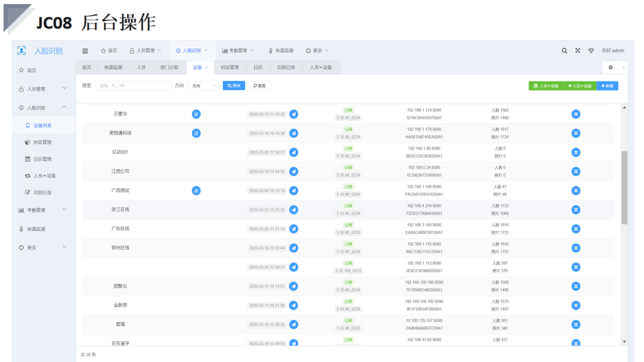The height and width of the screenshot is (362, 644).
Task: Click the send icon for 金联想 row
Action: point(294,306)
